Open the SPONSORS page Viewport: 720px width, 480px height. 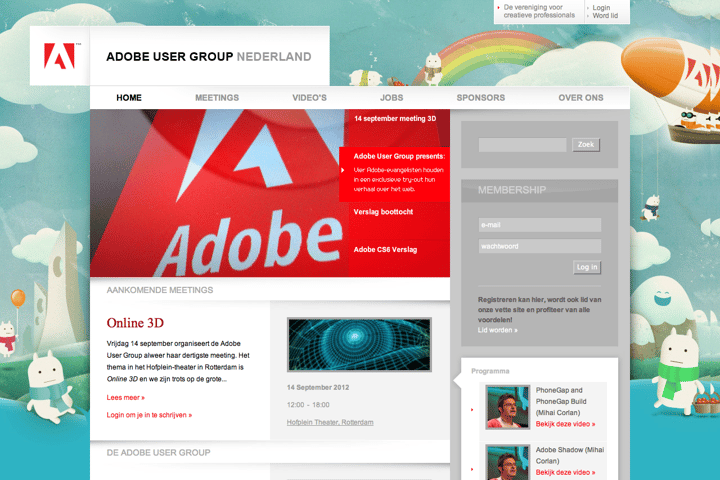(x=481, y=98)
